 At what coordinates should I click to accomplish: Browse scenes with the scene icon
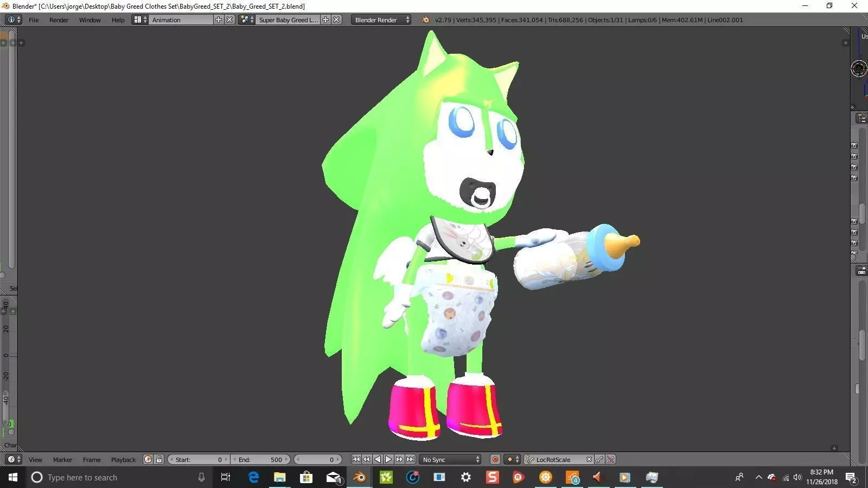click(x=247, y=20)
